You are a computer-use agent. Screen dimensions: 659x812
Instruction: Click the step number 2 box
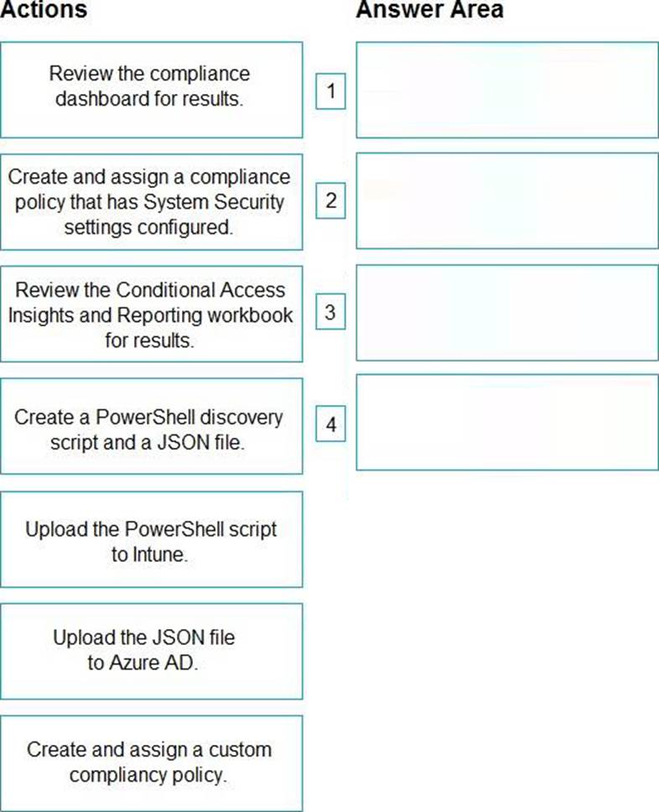(331, 201)
